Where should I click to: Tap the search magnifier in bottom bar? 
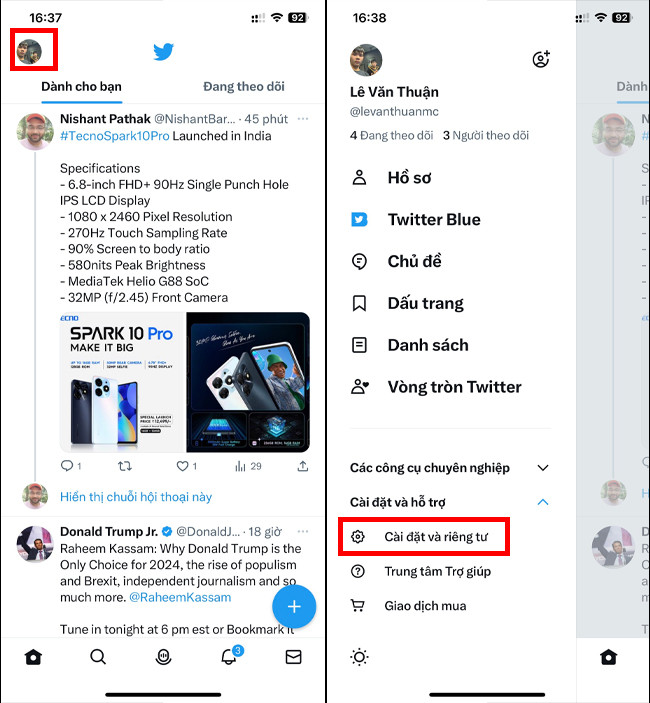[x=98, y=657]
